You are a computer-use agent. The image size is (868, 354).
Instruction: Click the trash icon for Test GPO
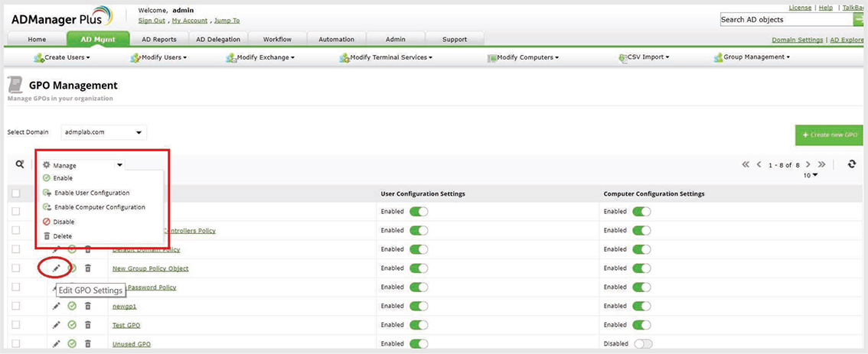87,325
